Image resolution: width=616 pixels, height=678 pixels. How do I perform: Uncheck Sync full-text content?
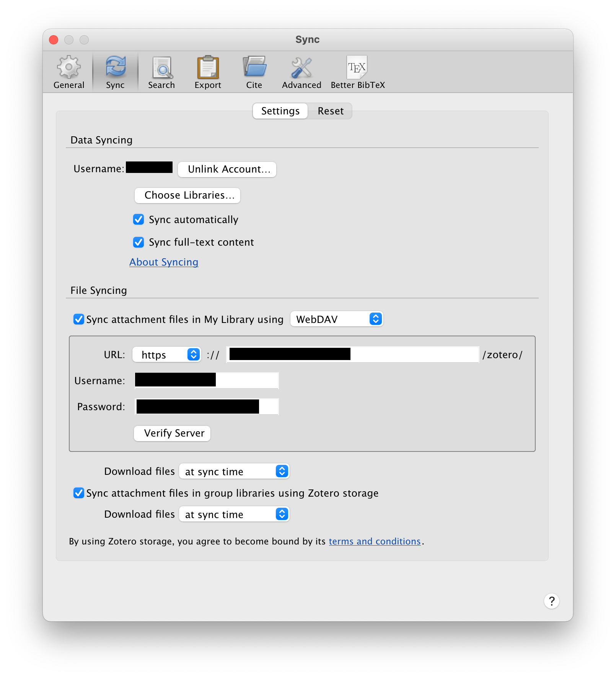(x=139, y=242)
